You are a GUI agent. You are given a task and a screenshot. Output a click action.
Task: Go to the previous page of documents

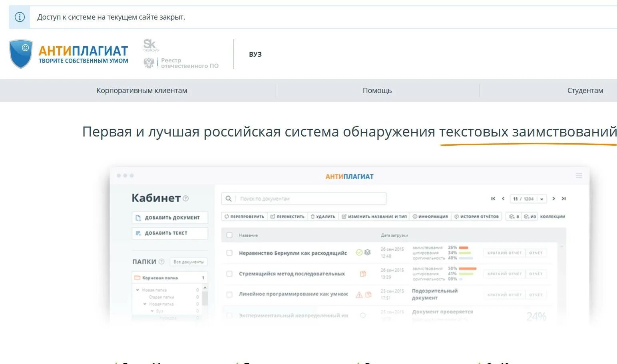(503, 198)
